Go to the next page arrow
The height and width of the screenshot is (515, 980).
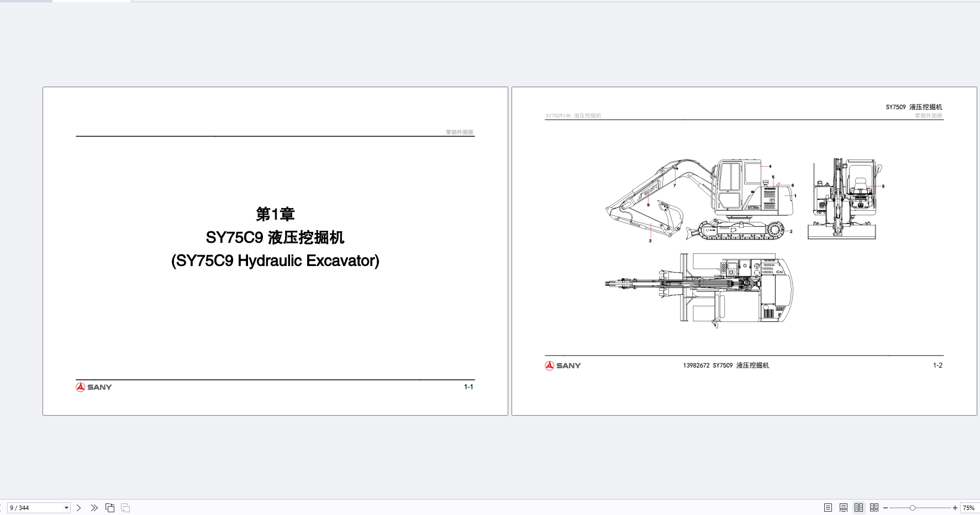[x=79, y=508]
